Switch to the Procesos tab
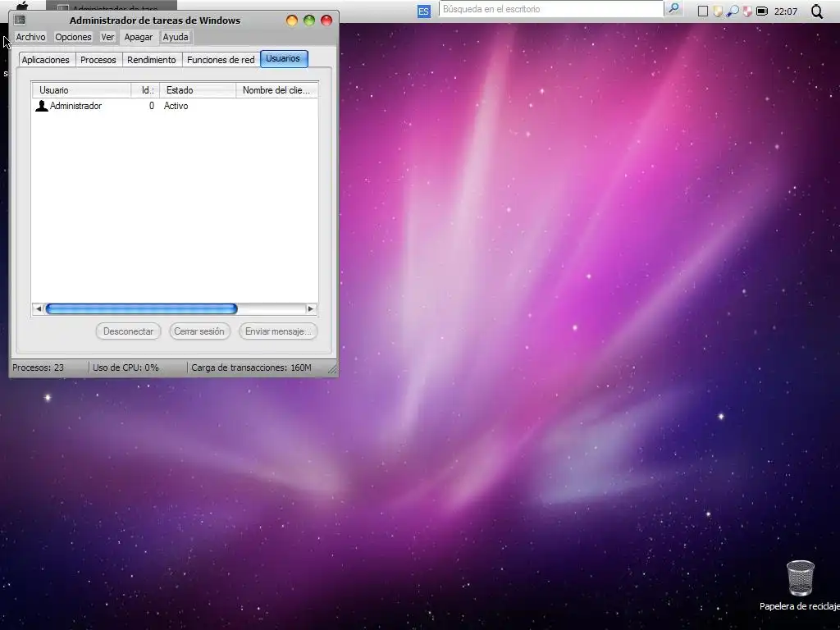Screen dimensions: 840x630 (x=98, y=60)
